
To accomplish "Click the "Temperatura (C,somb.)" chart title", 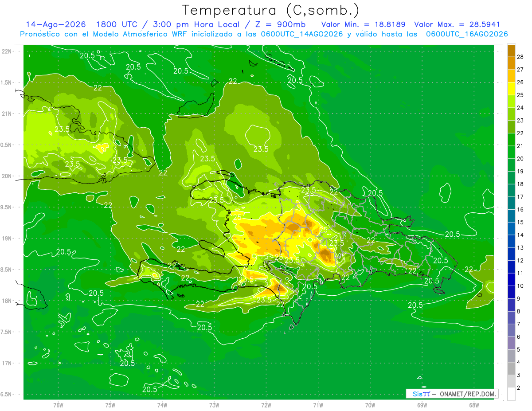I will [x=271, y=11].
